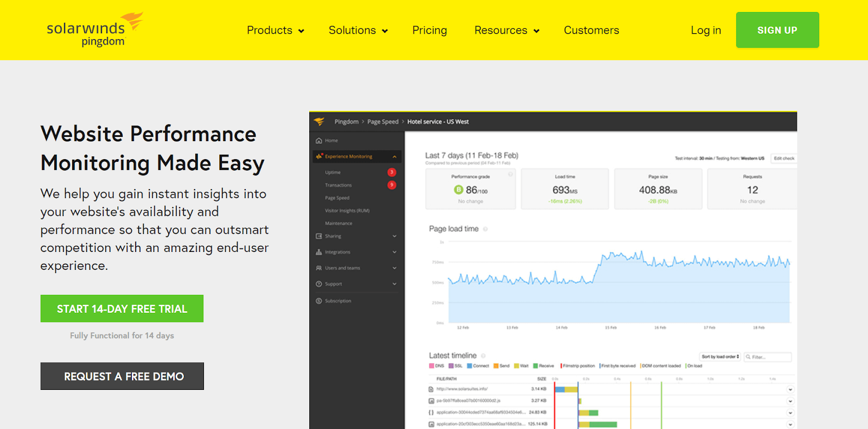868x429 pixels.
Task: Click the help icon in Performance grade card
Action: point(510,174)
